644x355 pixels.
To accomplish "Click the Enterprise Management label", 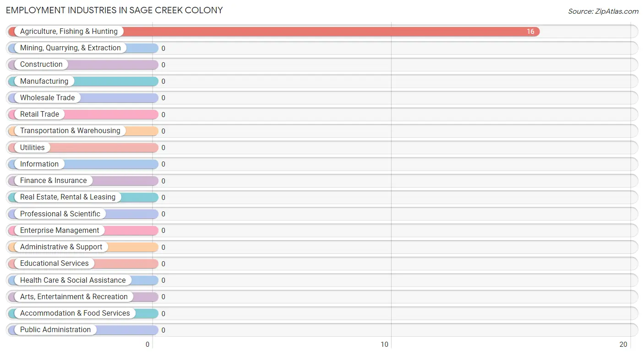I will coord(60,231).
